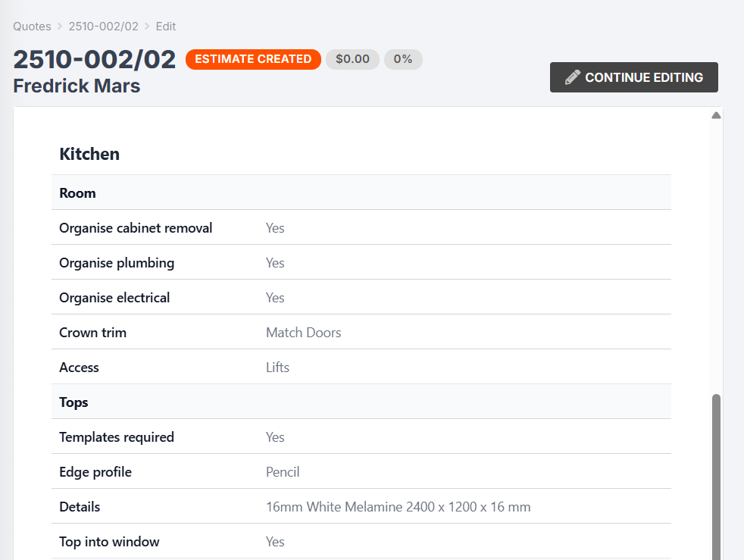The width and height of the screenshot is (744, 560).
Task: Click breadcrumb chevron before Edit
Action: (x=147, y=26)
